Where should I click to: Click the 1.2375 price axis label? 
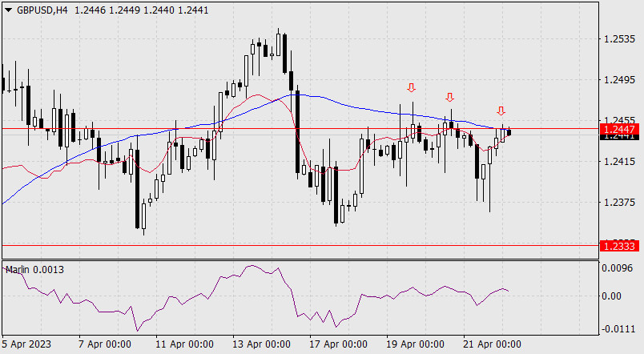[x=619, y=203]
